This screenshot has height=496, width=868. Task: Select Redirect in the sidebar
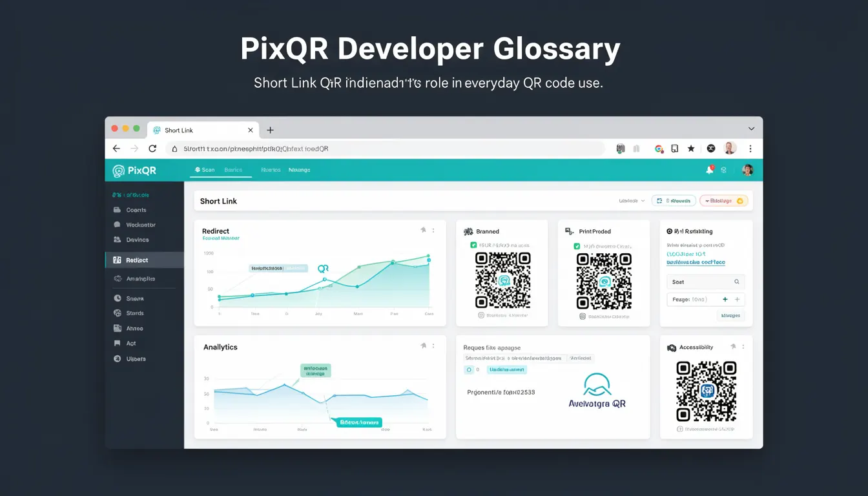click(x=145, y=260)
